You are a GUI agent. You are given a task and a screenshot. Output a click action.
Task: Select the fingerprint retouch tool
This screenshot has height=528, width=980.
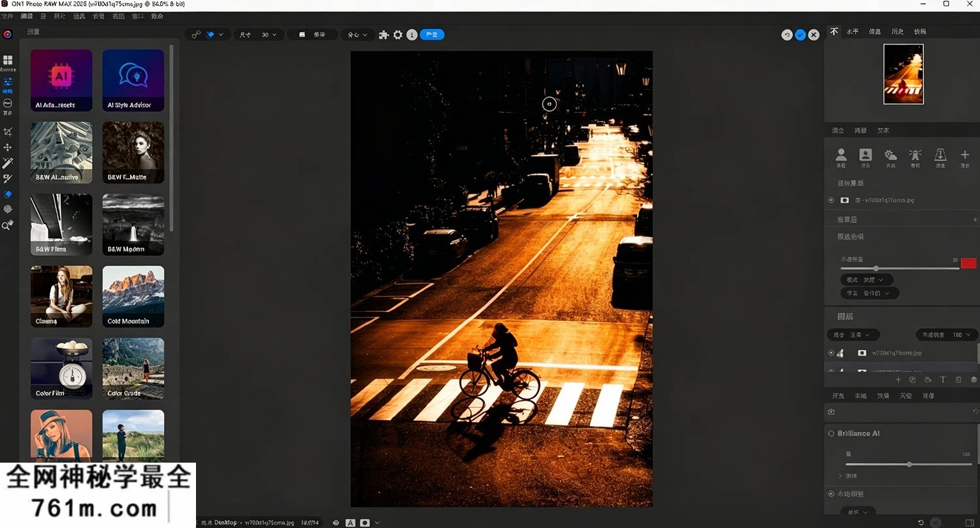pyautogui.click(x=8, y=209)
